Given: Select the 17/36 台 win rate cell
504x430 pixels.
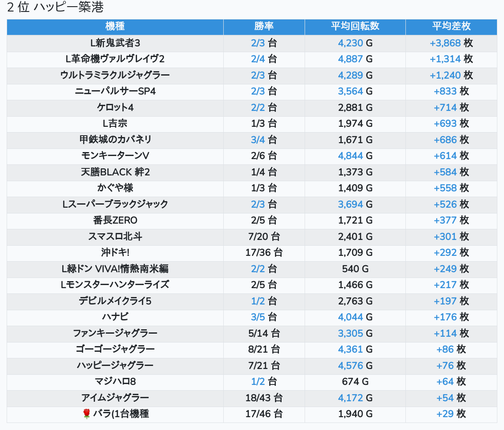Looking at the screenshot, I should (264, 253).
